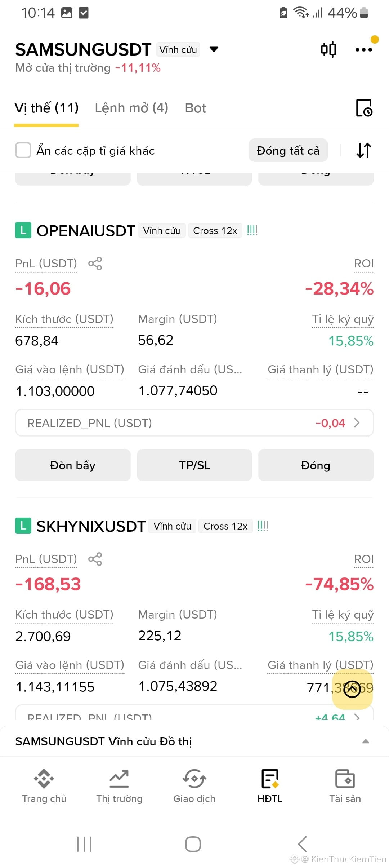Open the three-dot more options menu
This screenshot has height=868, width=389.
pyautogui.click(x=364, y=49)
